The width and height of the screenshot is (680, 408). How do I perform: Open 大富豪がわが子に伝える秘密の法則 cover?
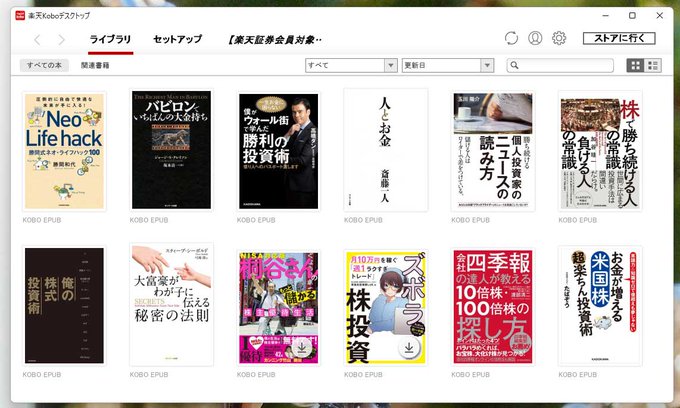171,304
